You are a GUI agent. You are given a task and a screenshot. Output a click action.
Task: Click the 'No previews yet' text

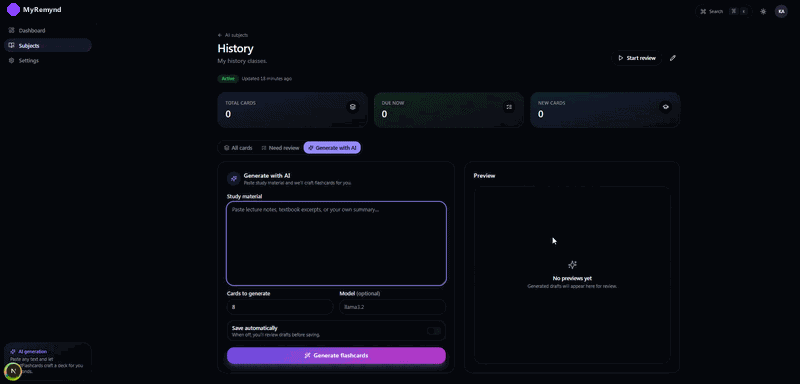(x=572, y=278)
